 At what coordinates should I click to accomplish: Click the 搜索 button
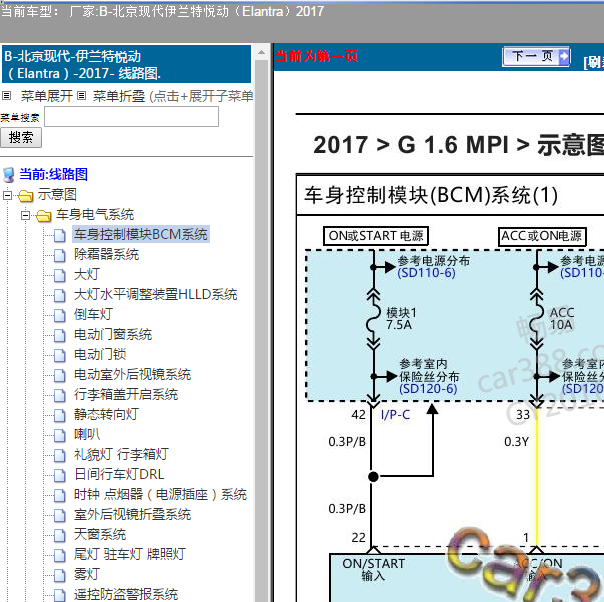click(21, 138)
